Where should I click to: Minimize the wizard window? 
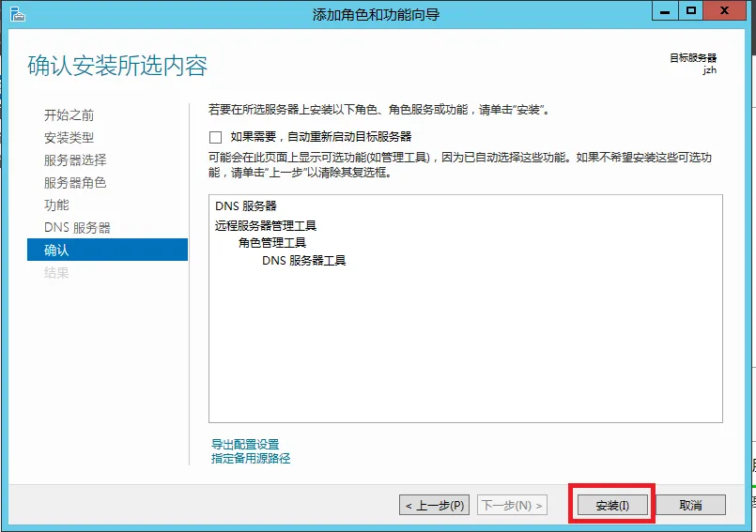[665, 11]
